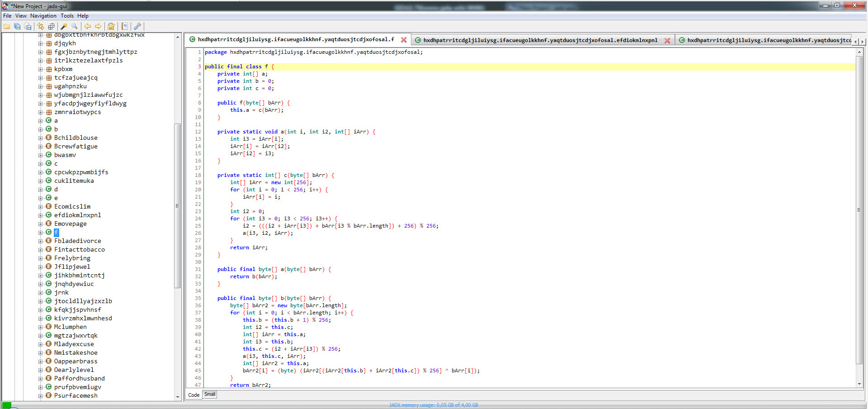The height and width of the screenshot is (409, 868).
Task: Select the Nmistakeshoe tree item
Action: click(x=75, y=352)
